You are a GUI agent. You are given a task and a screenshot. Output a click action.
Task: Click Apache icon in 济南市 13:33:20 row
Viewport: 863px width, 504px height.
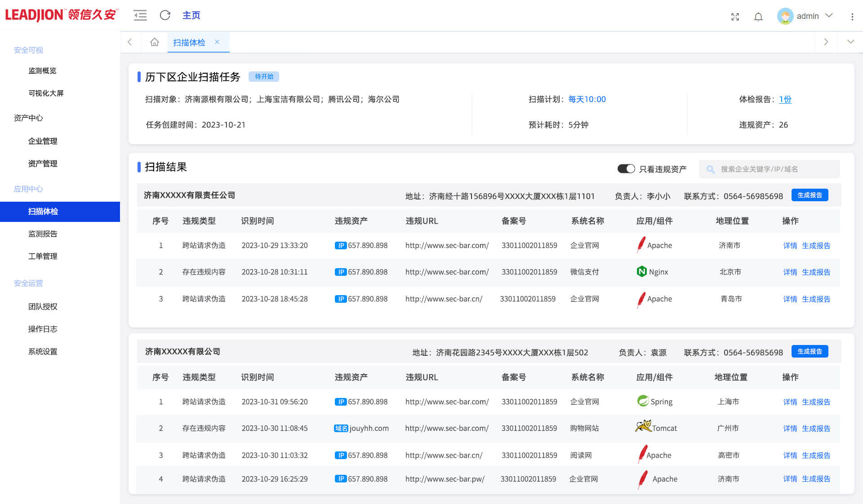[641, 245]
